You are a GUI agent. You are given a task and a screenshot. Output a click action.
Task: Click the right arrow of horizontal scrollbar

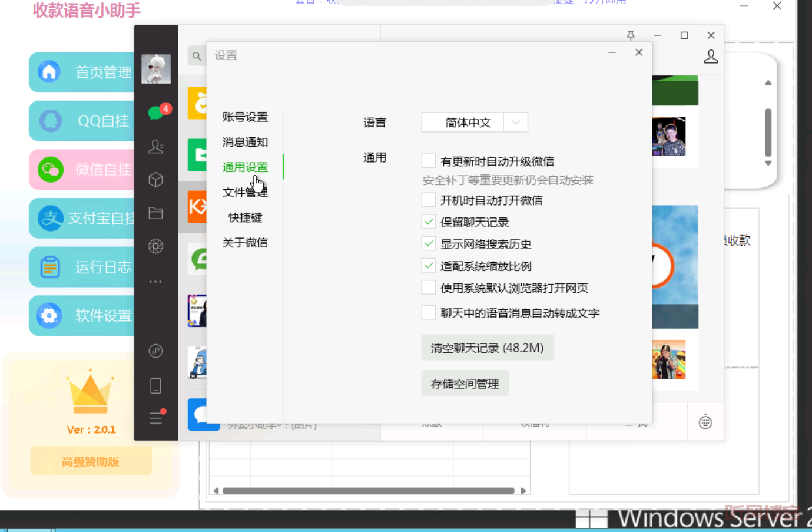tap(523, 490)
